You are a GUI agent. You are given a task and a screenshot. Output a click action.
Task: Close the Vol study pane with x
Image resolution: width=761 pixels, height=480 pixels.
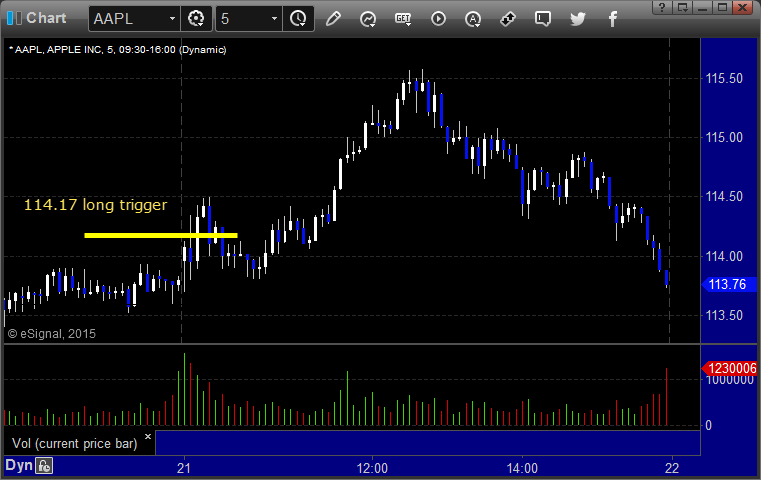[x=148, y=436]
